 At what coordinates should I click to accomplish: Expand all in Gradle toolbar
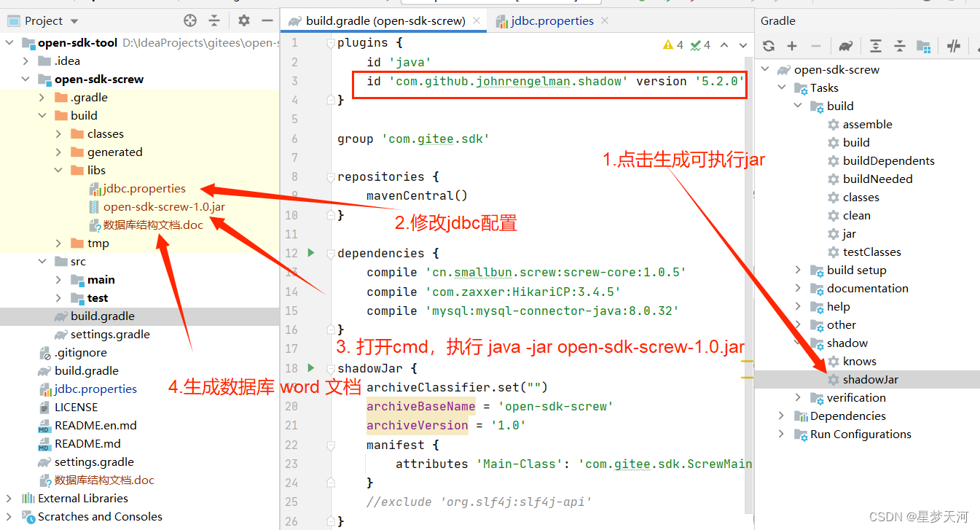click(x=876, y=46)
